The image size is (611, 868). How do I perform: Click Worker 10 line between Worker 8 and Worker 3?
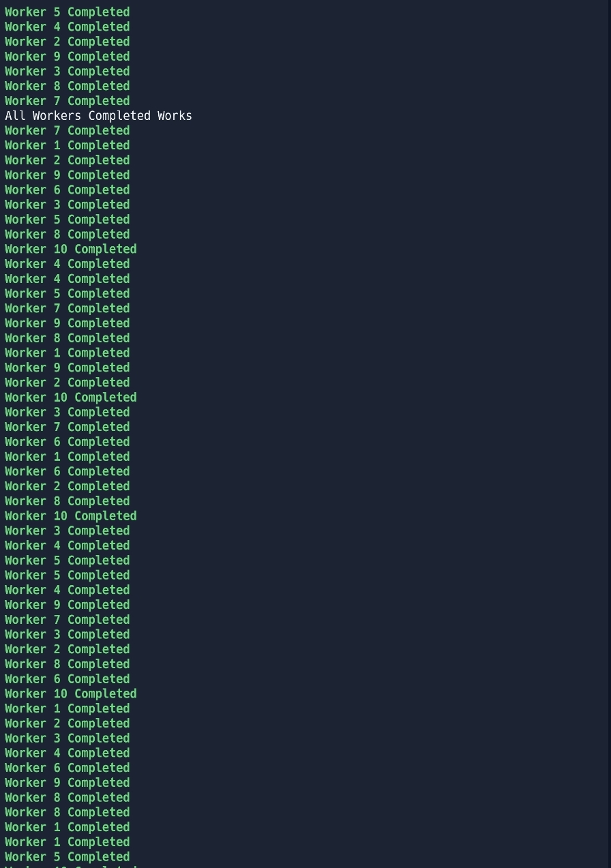pos(70,516)
